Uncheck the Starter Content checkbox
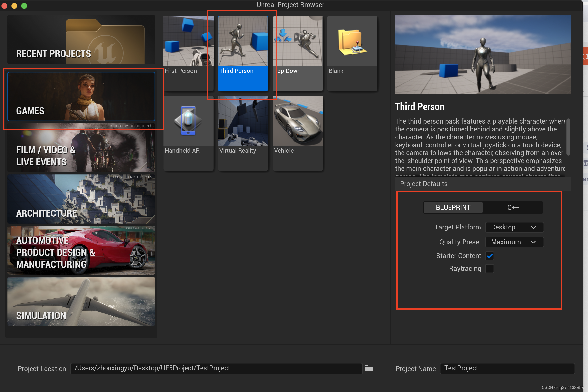Viewport: 588px width, 392px height. pos(489,256)
